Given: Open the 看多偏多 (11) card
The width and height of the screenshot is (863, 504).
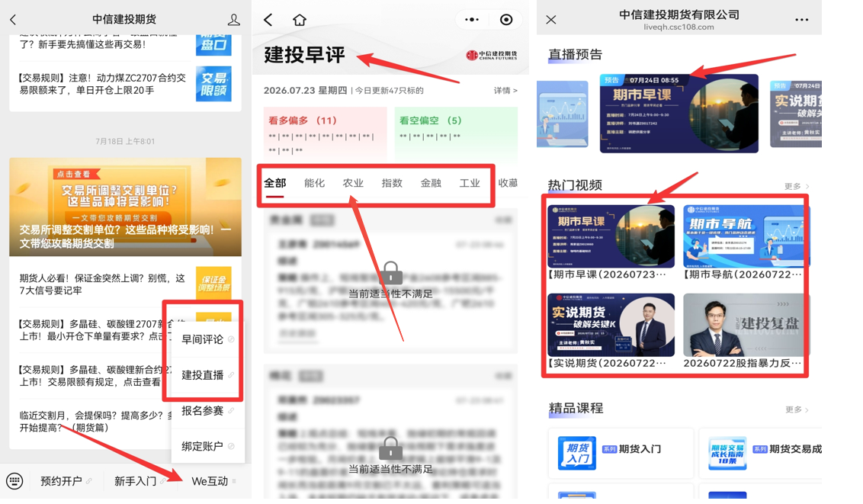Looking at the screenshot, I should [x=325, y=133].
